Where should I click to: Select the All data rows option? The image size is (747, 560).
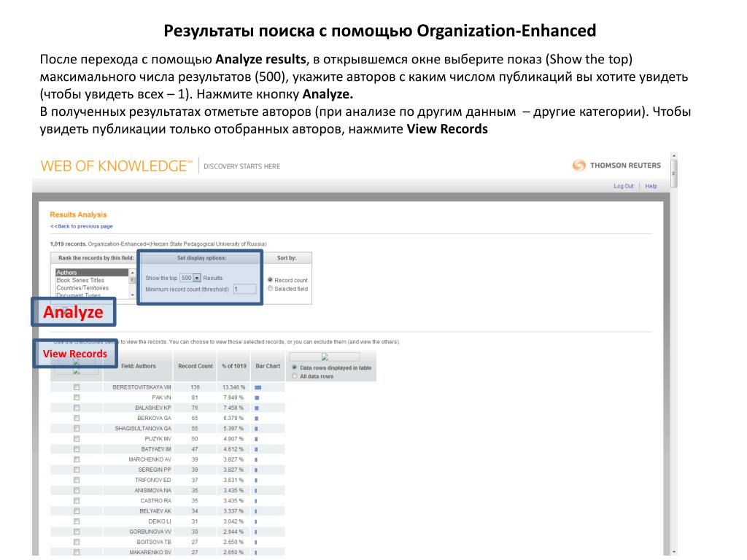[295, 376]
